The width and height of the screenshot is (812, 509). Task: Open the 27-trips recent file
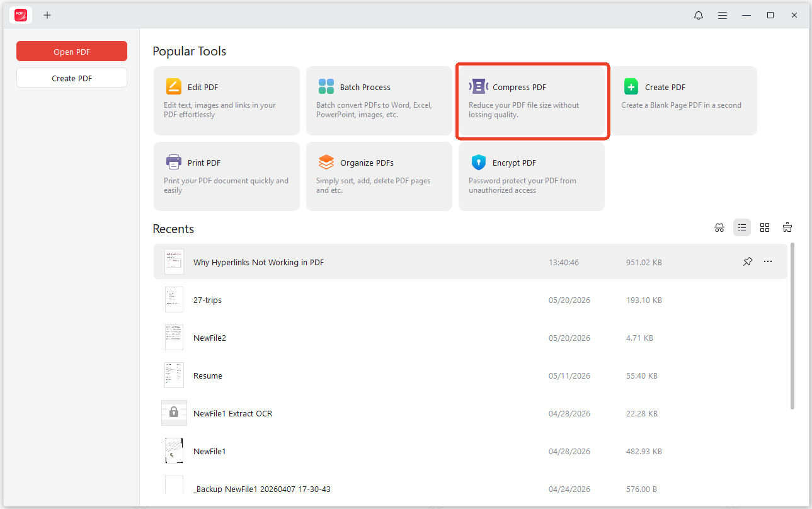(x=471, y=300)
